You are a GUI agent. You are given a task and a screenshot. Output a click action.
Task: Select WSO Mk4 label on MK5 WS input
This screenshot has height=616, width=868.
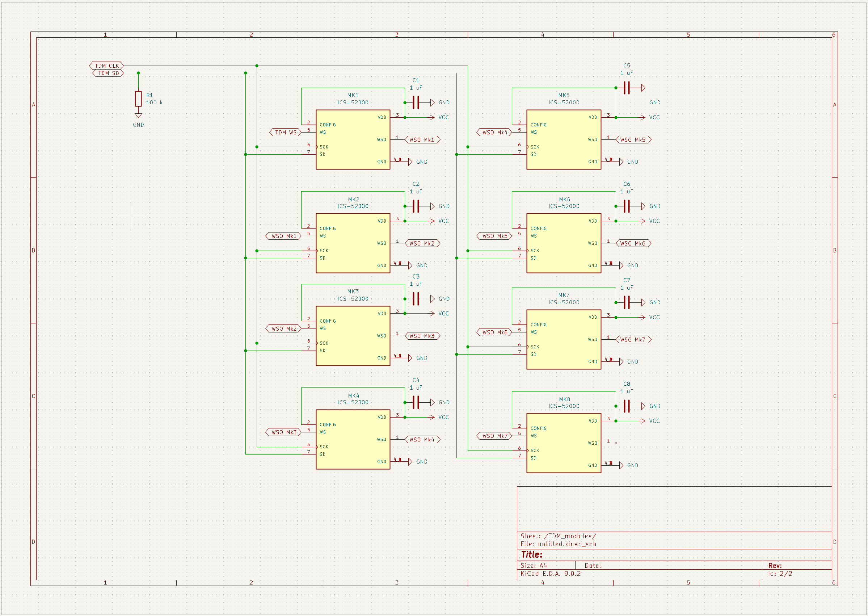click(x=494, y=133)
